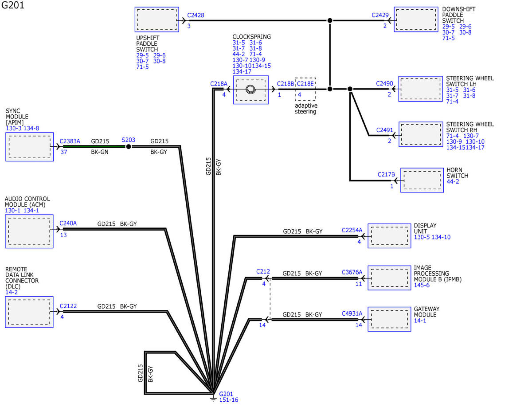The image size is (532, 411).
Task: Select the Downshift Paddle Switch component box
Action: coord(415,19)
